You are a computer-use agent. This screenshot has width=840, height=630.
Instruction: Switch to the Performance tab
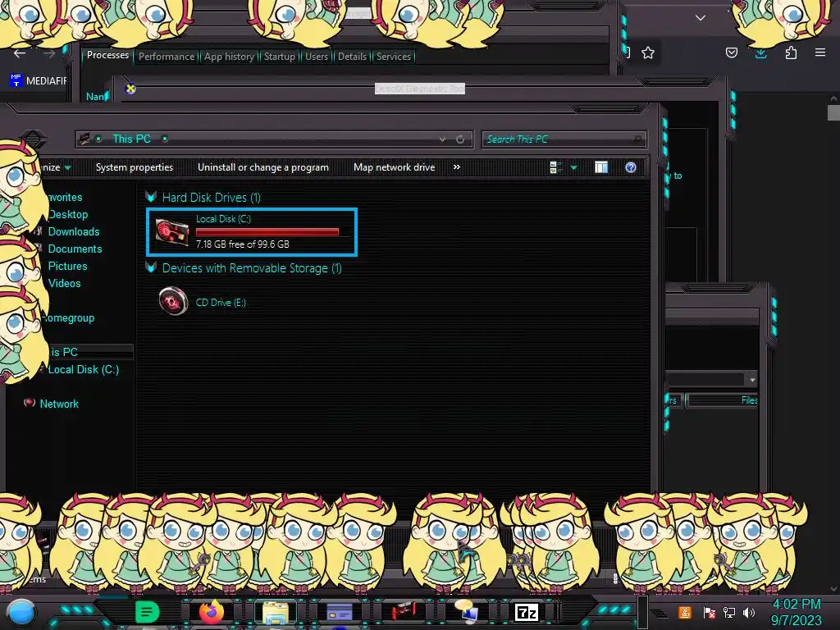(167, 57)
